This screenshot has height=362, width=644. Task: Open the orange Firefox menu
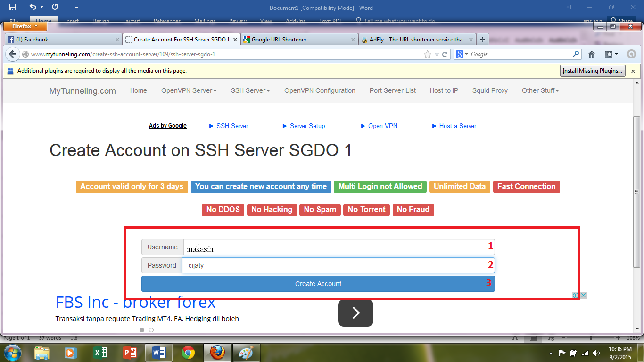[25, 26]
